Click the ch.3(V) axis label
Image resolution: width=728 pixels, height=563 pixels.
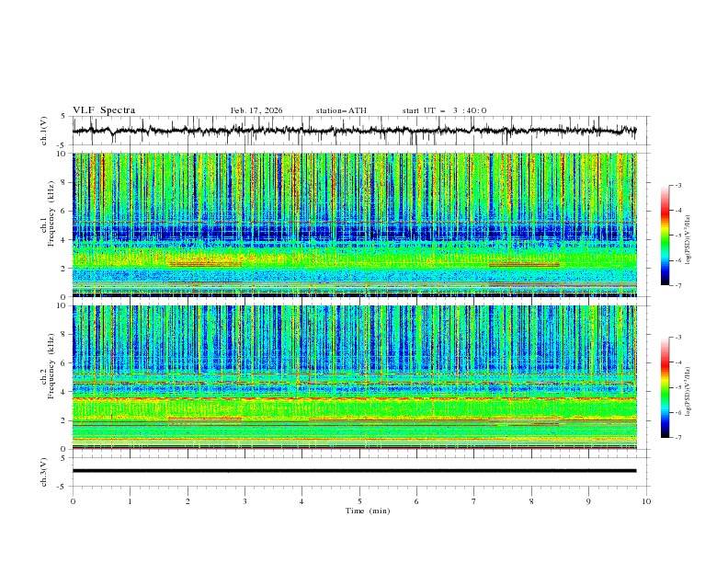43,471
